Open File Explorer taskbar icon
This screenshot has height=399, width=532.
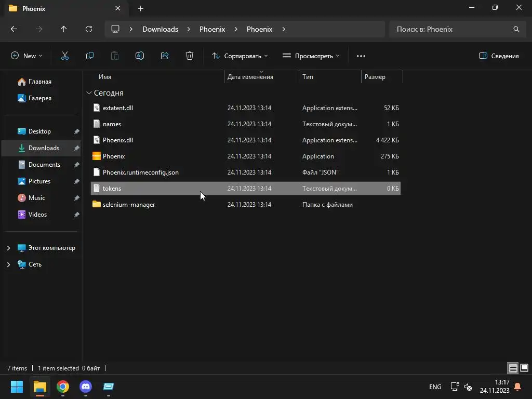[x=39, y=387]
